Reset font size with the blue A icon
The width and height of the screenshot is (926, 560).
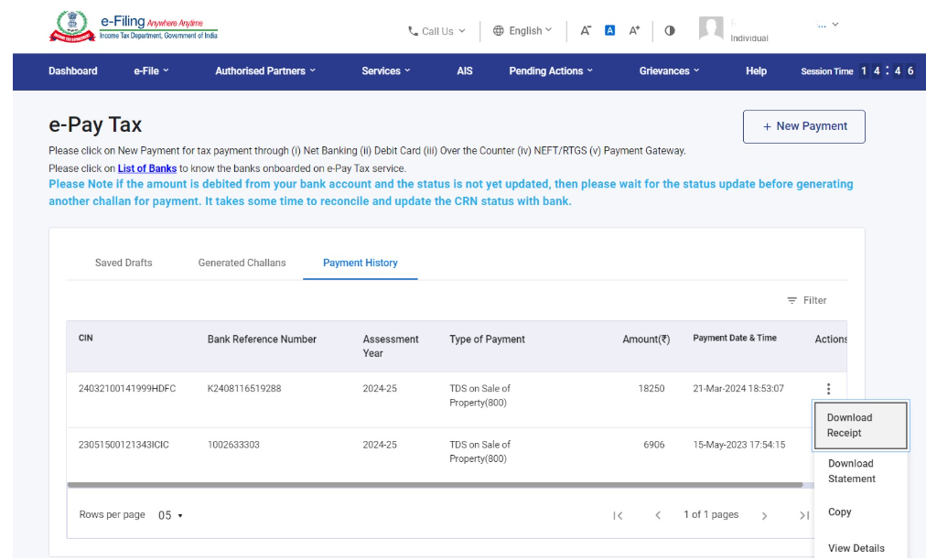610,30
